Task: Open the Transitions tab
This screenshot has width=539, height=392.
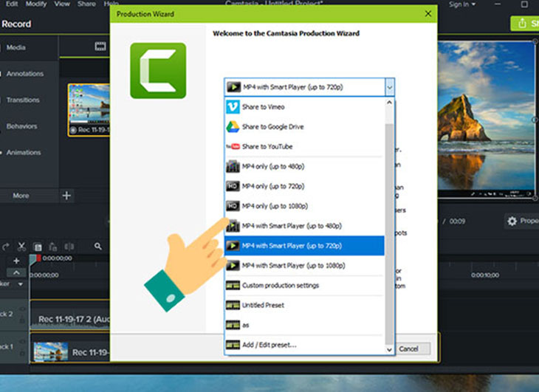Action: [x=23, y=100]
